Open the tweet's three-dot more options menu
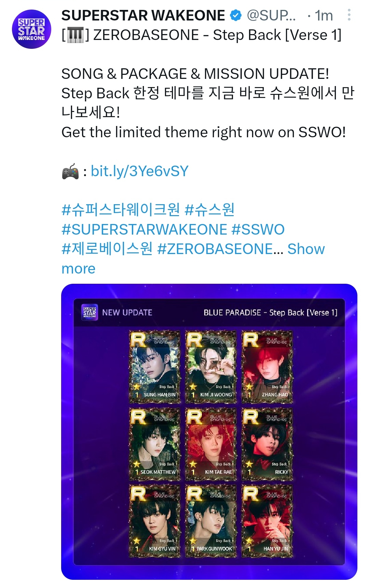Screen dimensions: 369x588 (349, 15)
